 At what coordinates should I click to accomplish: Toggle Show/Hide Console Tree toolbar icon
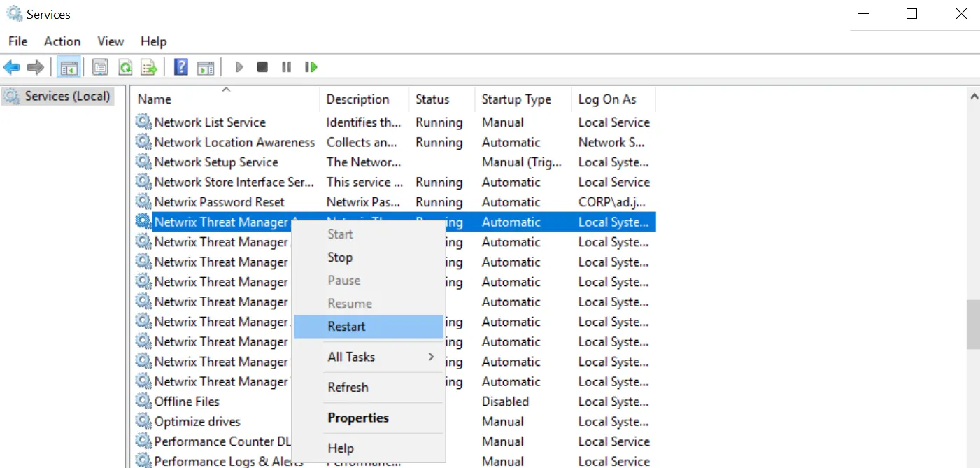pos(69,67)
